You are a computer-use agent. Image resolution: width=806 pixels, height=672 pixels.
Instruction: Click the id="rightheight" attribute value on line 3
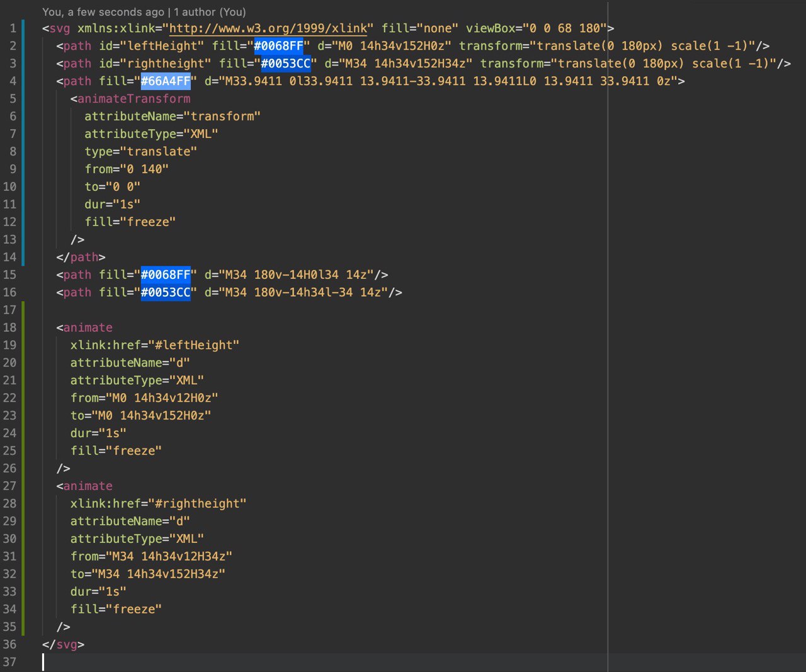[166, 64]
